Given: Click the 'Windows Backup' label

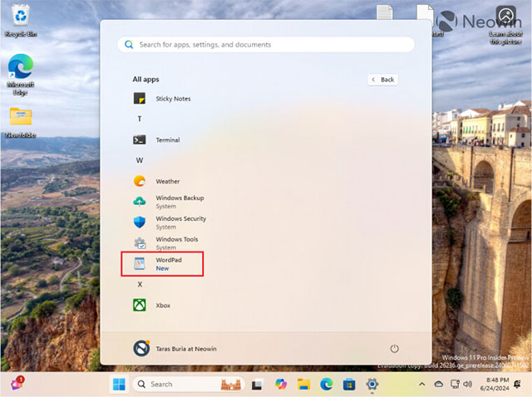Looking at the screenshot, I should [180, 198].
